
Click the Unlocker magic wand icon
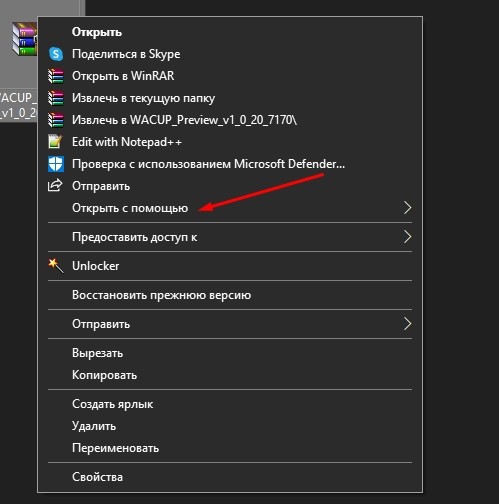coord(56,266)
